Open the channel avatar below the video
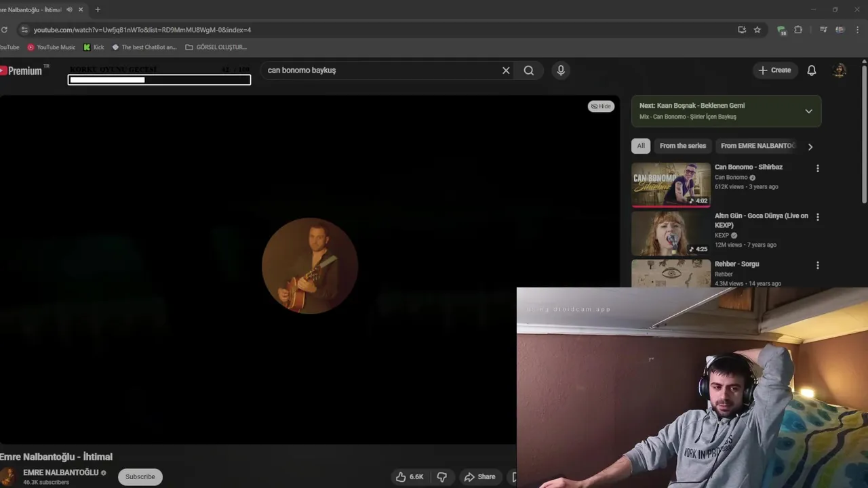868x488 pixels. [8, 476]
